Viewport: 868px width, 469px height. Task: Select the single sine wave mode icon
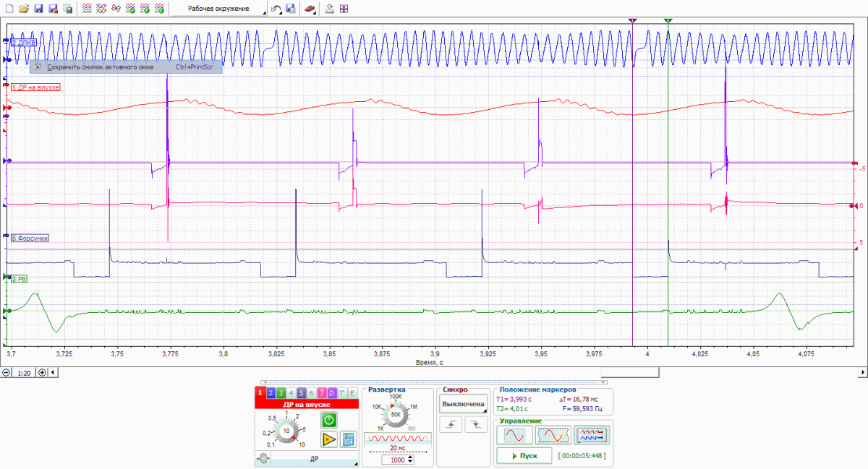pyautogui.click(x=514, y=435)
